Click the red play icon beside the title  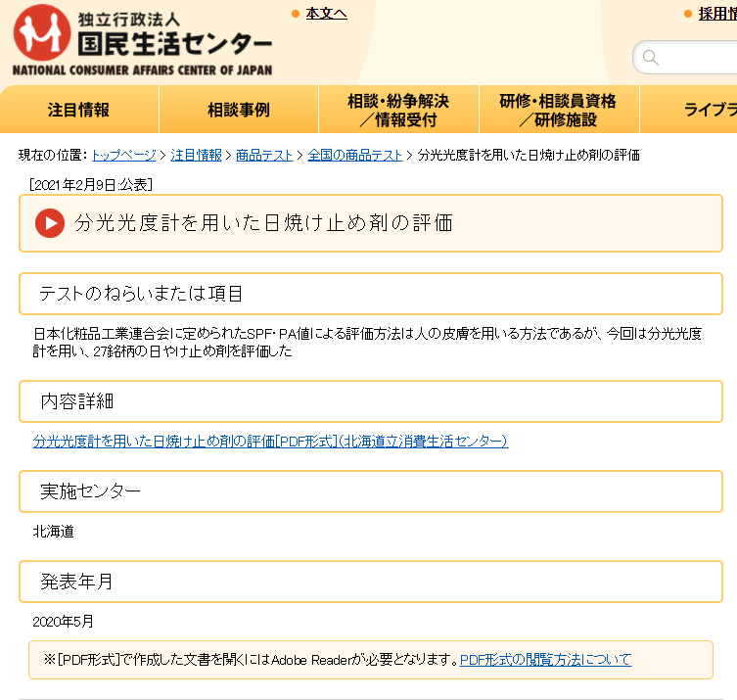pyautogui.click(x=50, y=223)
